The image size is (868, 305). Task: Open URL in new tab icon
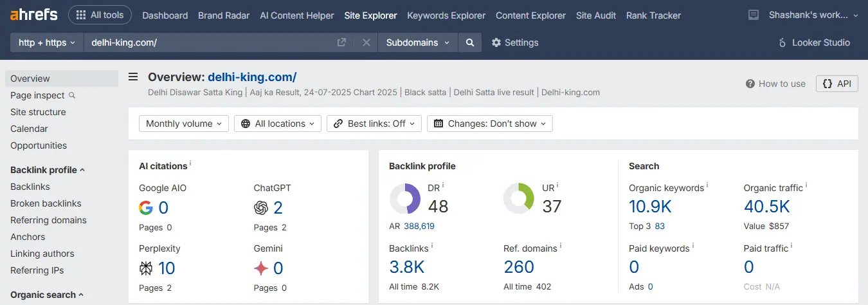coord(341,42)
